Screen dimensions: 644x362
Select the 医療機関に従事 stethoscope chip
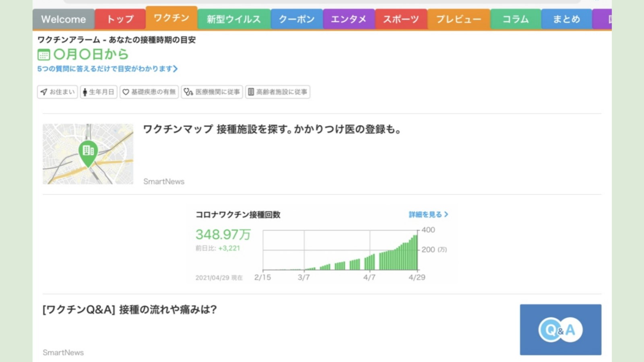(x=212, y=92)
